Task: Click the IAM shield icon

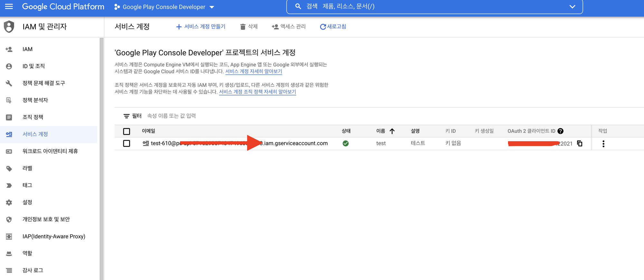Action: pyautogui.click(x=9, y=27)
